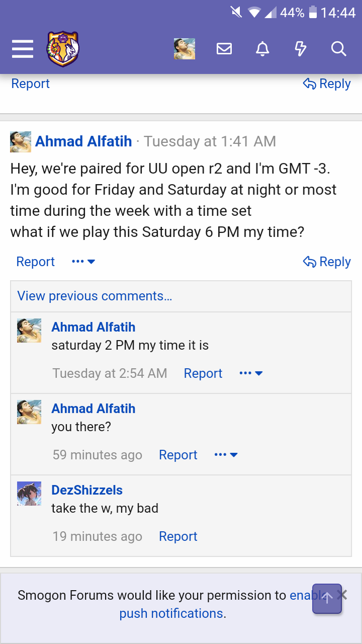Dismiss the push notifications banner
The image size is (362, 644).
[342, 595]
